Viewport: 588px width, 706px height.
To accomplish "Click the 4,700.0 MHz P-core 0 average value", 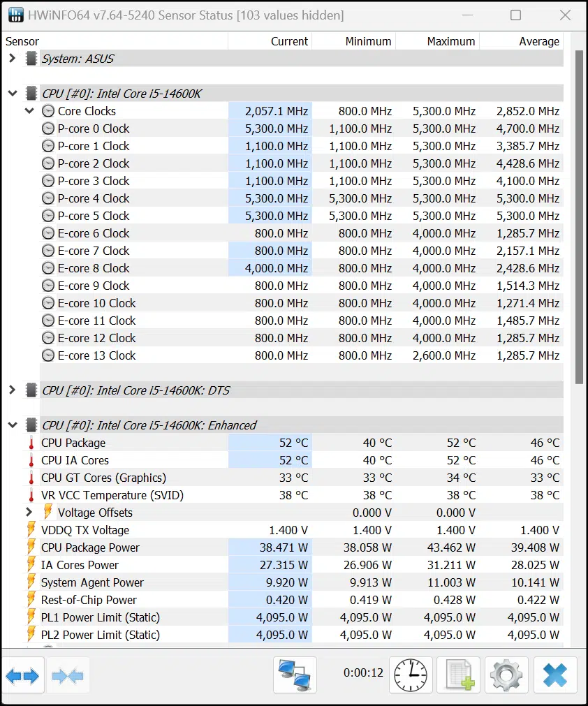I will pyautogui.click(x=528, y=128).
